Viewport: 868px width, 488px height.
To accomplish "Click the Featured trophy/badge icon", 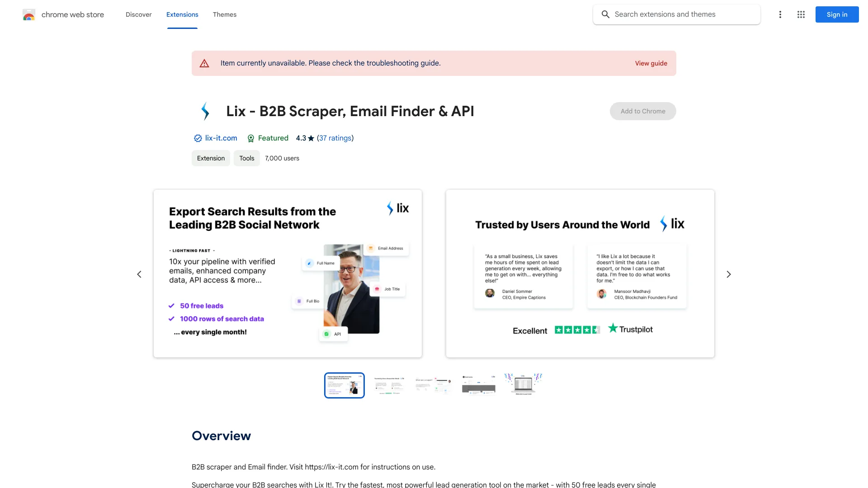I will tap(250, 138).
